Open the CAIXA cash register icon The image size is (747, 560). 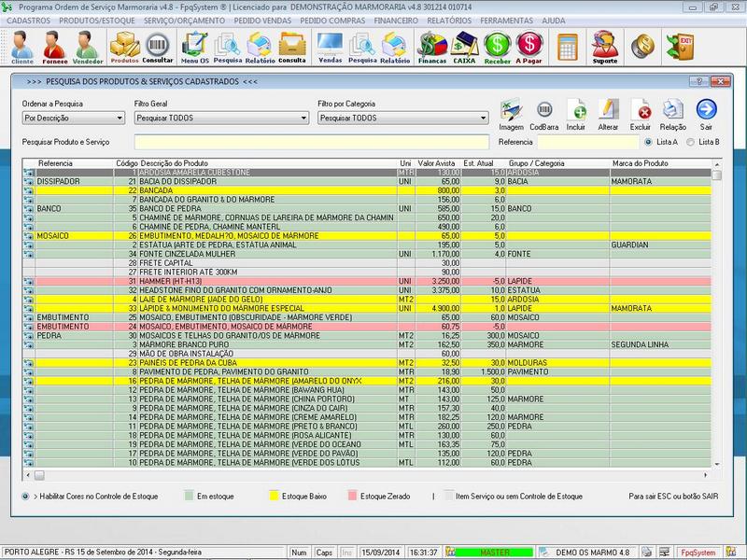pos(464,46)
